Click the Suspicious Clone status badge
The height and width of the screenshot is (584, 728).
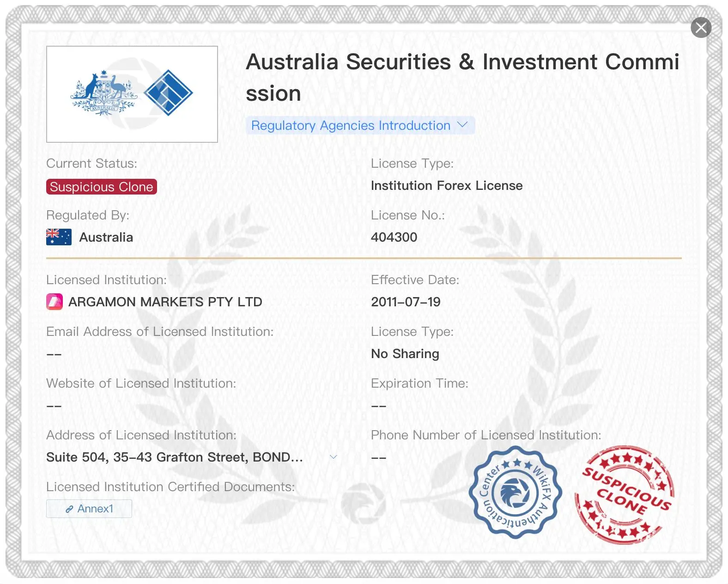pyautogui.click(x=102, y=187)
